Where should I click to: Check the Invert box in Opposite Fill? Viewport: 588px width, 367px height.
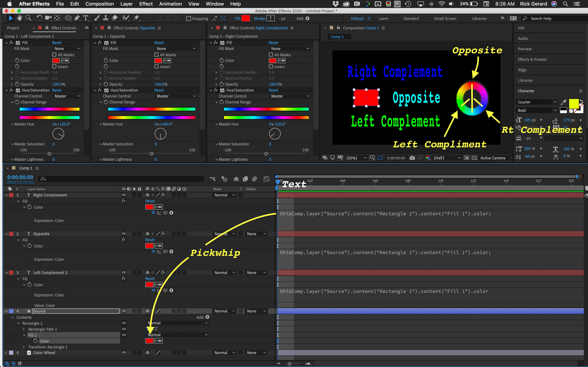157,67
